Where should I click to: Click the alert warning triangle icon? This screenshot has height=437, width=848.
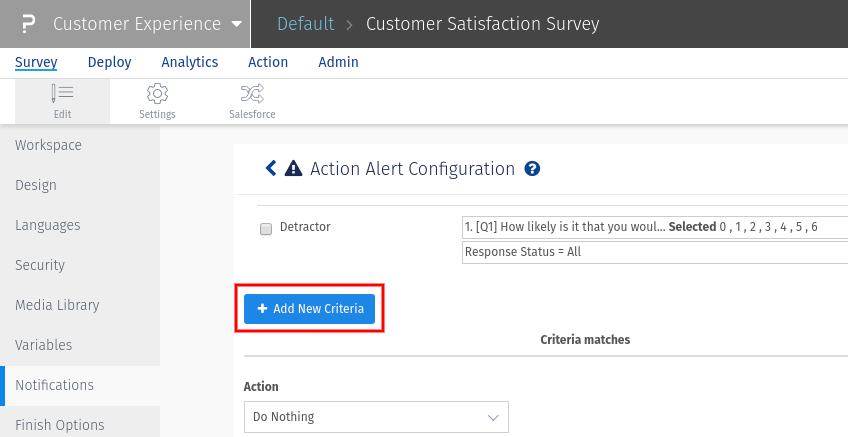pyautogui.click(x=293, y=169)
